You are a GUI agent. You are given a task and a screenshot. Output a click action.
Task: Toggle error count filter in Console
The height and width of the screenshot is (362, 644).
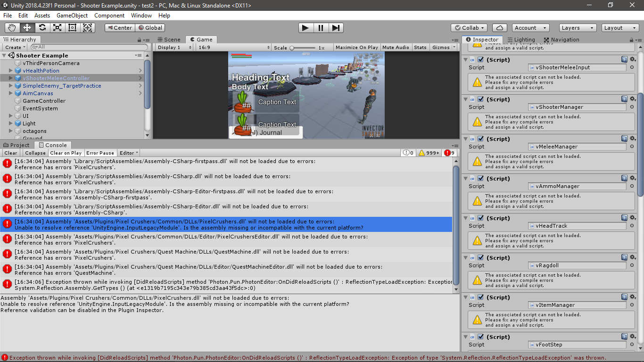click(450, 153)
